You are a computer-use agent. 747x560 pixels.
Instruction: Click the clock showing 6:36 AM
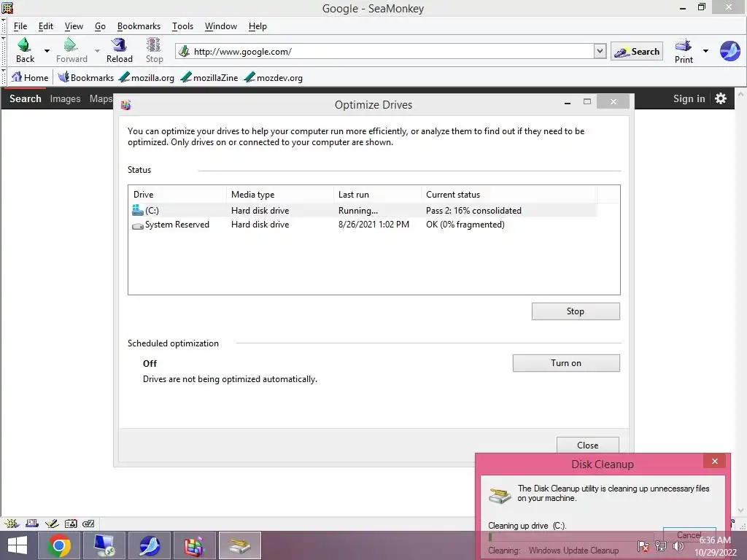pos(716,546)
